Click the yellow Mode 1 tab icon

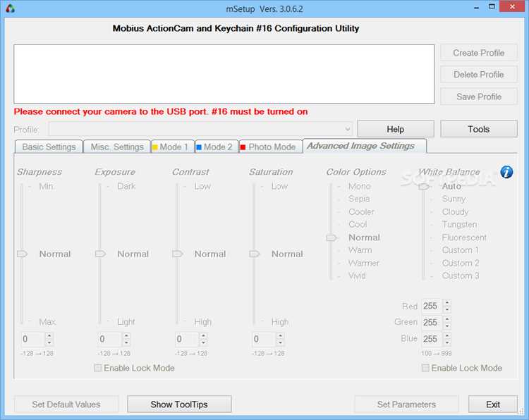[155, 147]
